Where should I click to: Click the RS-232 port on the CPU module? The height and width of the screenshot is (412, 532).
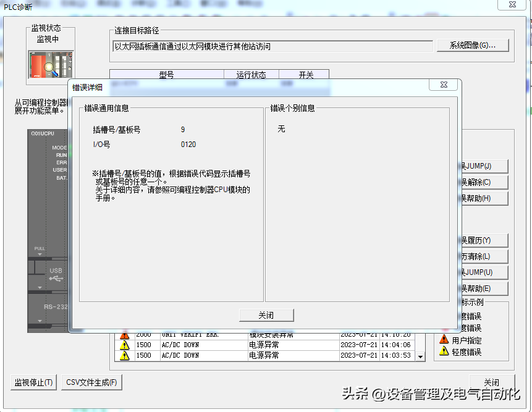coord(54,306)
